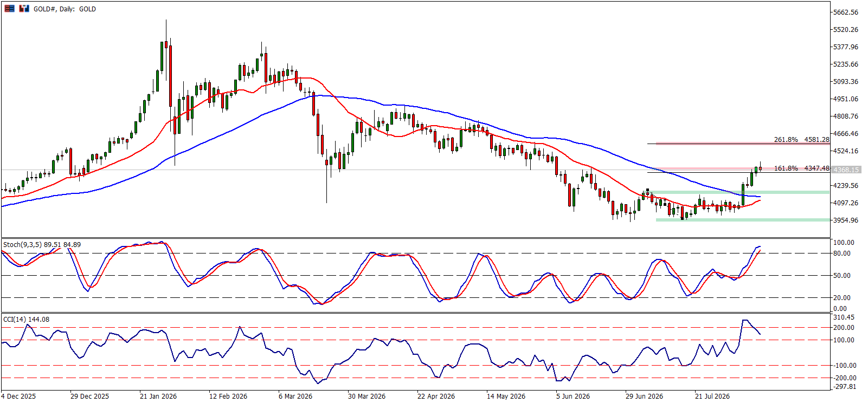Click the '30 Mar 2026' date label
The image size is (868, 403).
[367, 396]
